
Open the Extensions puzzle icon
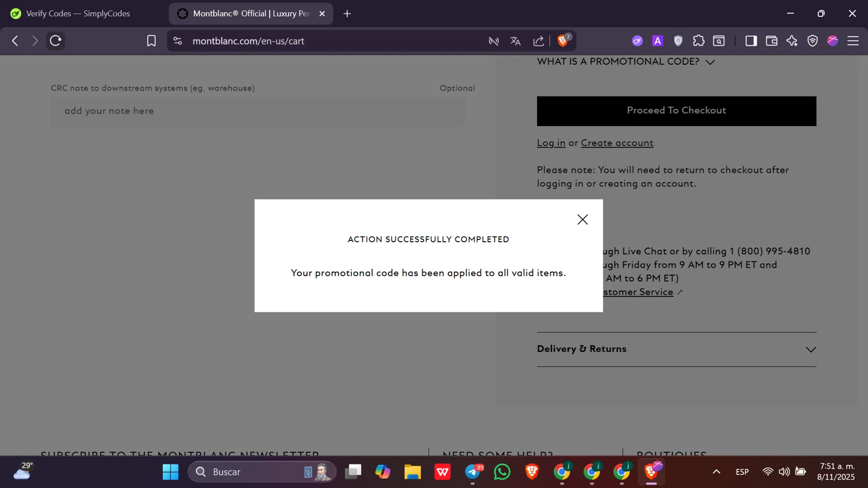698,40
